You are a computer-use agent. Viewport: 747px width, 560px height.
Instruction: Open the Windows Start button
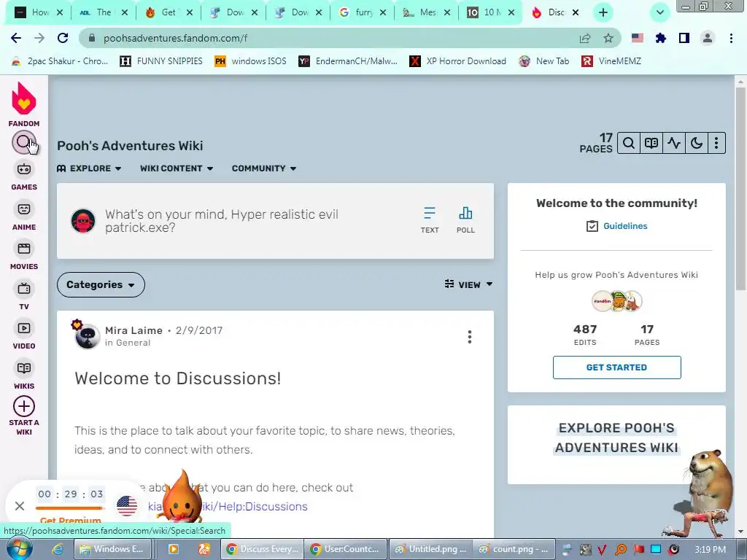coord(19,548)
